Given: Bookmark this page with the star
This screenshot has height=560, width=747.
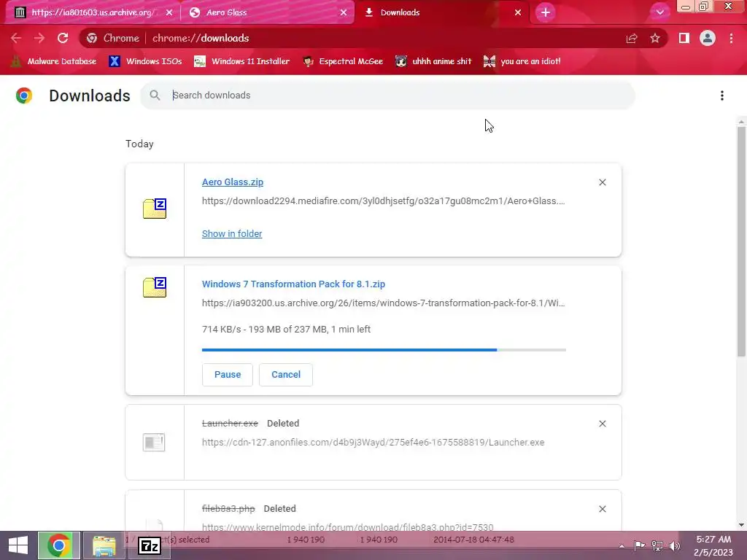Looking at the screenshot, I should pos(655,38).
